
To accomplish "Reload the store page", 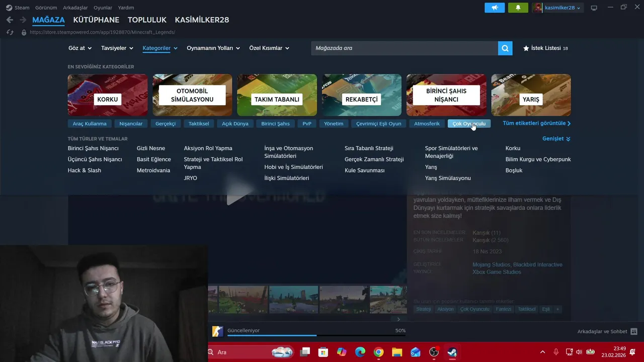I will coord(10,32).
